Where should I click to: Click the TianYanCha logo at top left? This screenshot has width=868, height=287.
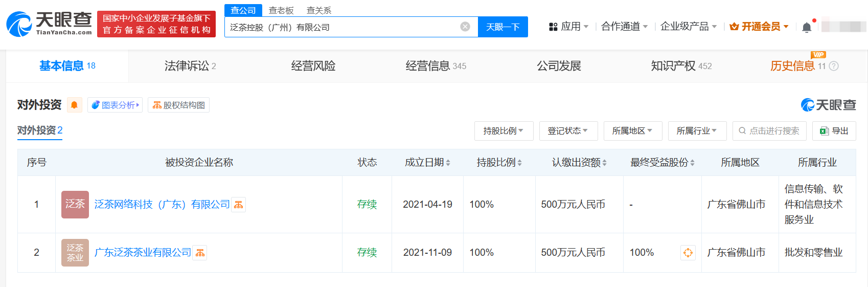[49, 24]
